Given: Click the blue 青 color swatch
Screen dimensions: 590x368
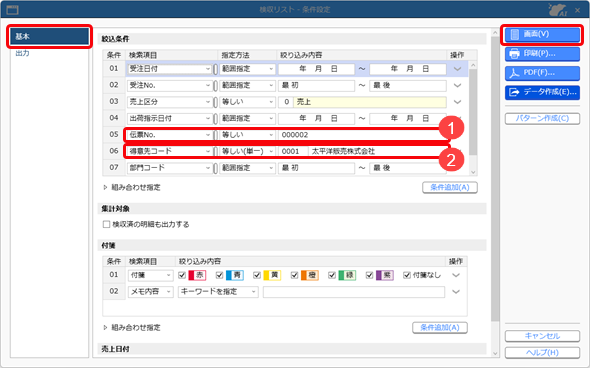Looking at the screenshot, I should click(234, 275).
